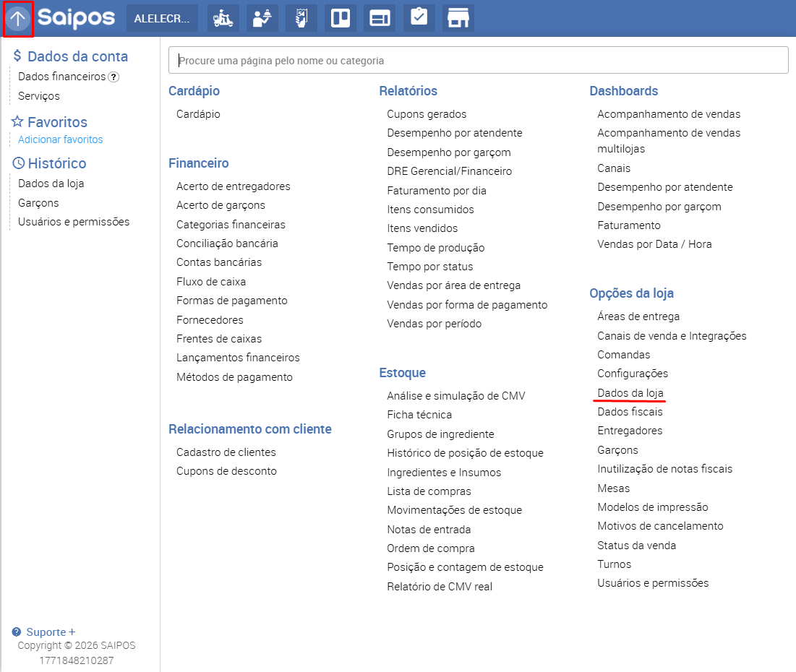The height and width of the screenshot is (672, 796).
Task: Open the ALELECR... store selector
Action: [x=162, y=19]
